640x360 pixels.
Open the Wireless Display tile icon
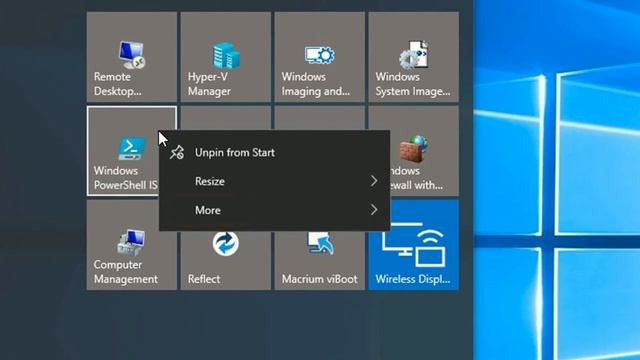click(413, 244)
